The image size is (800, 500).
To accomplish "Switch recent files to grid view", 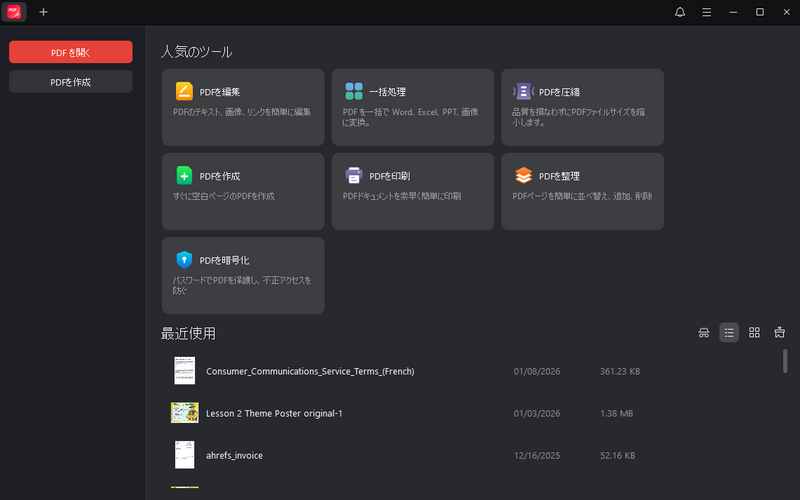I will pos(755,333).
